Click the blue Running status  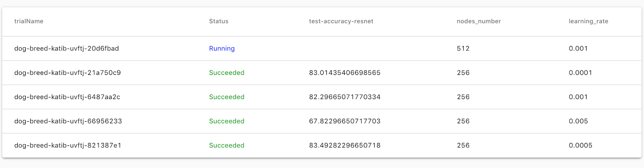[x=221, y=48]
